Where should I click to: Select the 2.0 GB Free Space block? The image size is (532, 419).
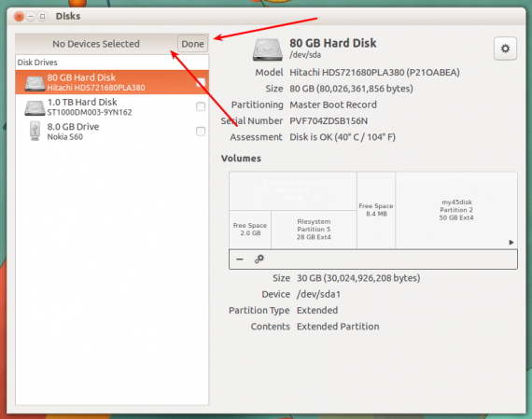click(x=250, y=230)
